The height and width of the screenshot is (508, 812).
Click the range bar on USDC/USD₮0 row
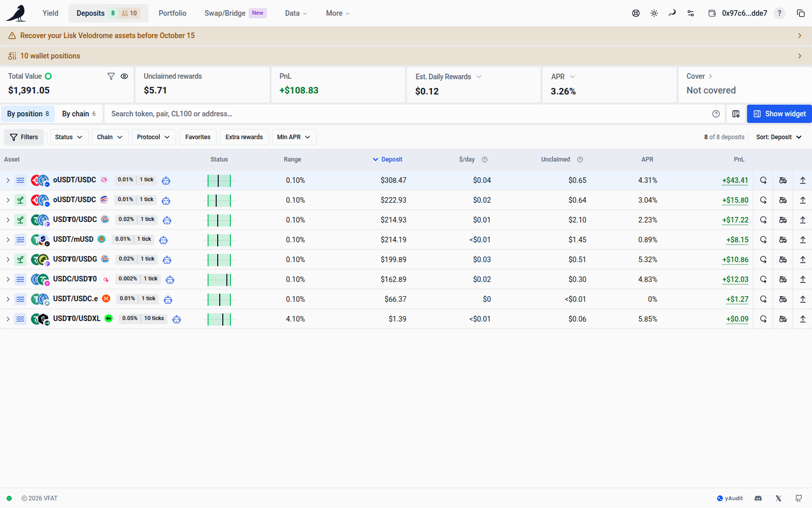219,279
